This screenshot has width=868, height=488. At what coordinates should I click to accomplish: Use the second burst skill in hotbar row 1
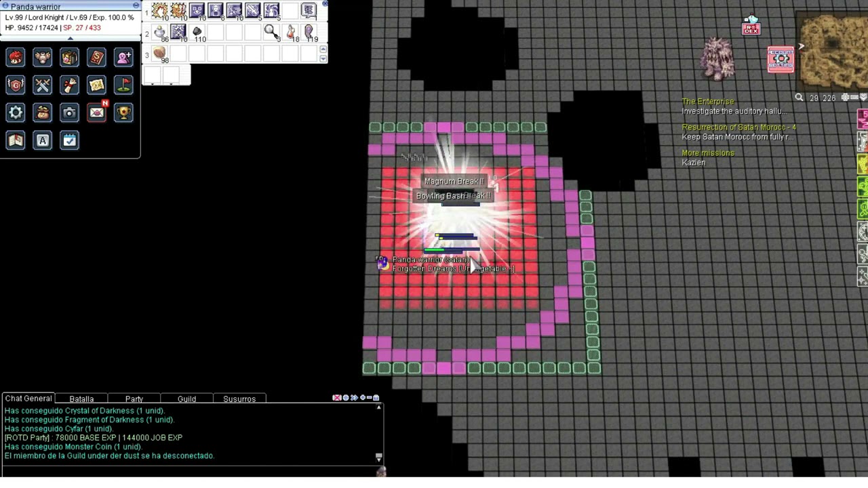(x=178, y=11)
